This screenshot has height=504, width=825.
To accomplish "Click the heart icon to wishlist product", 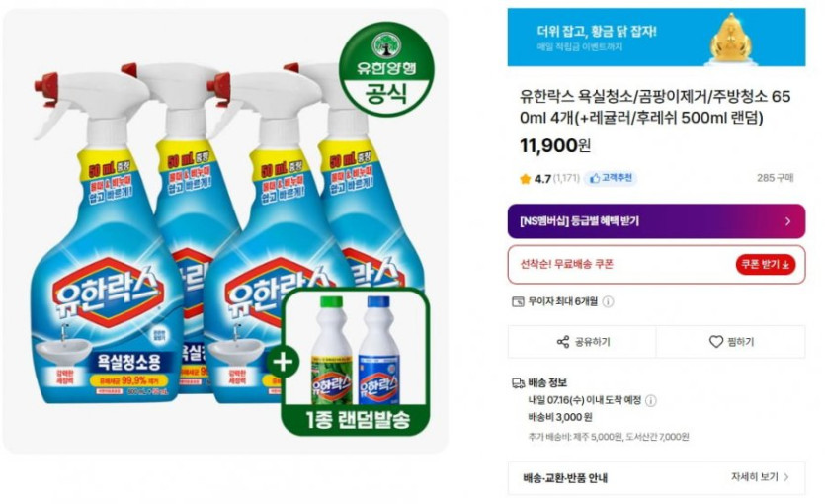I will [716, 342].
